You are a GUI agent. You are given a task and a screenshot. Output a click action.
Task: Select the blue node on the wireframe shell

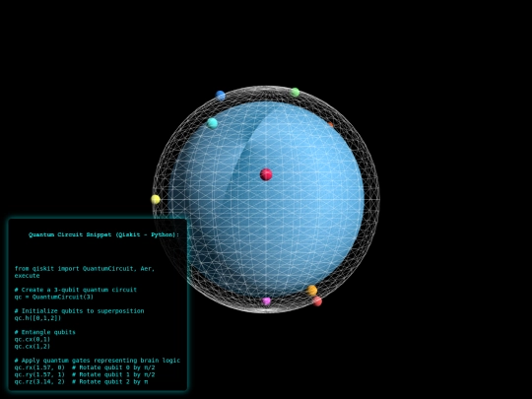point(221,96)
